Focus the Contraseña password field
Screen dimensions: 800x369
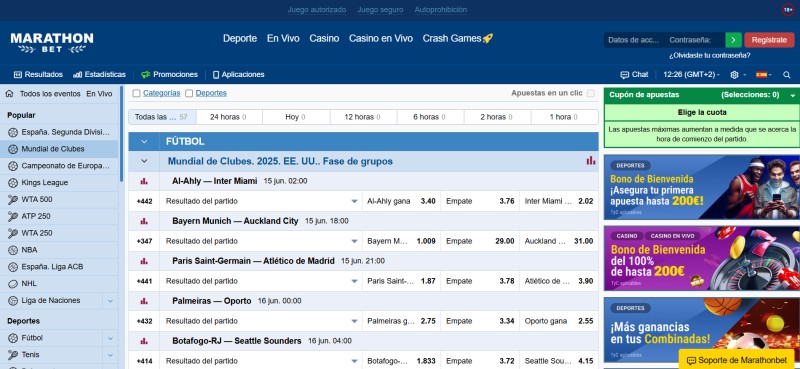click(x=694, y=40)
